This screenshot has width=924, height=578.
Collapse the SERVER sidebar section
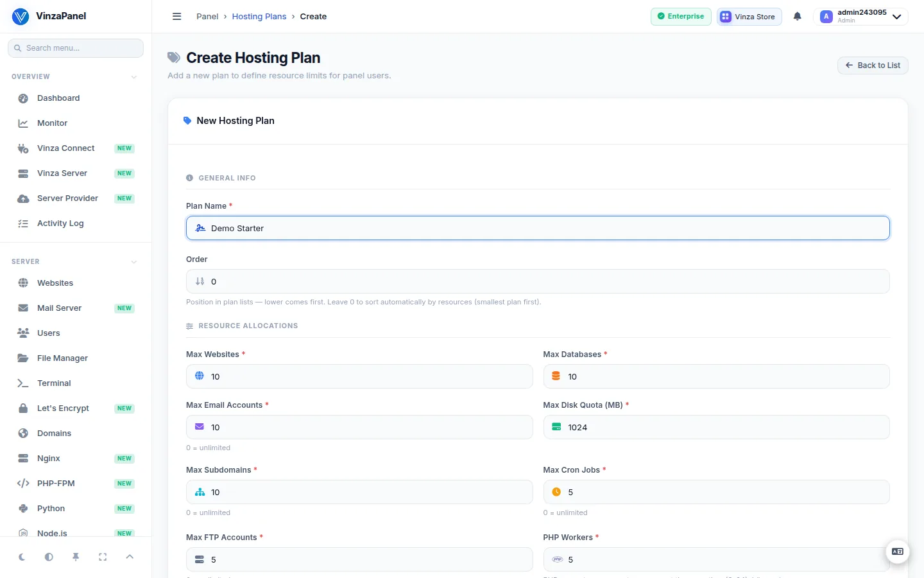point(133,262)
